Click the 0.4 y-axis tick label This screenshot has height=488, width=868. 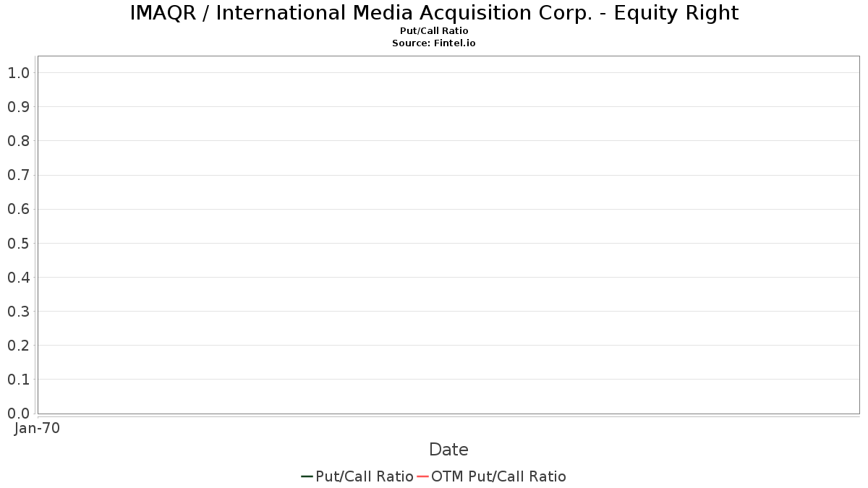click(x=19, y=278)
